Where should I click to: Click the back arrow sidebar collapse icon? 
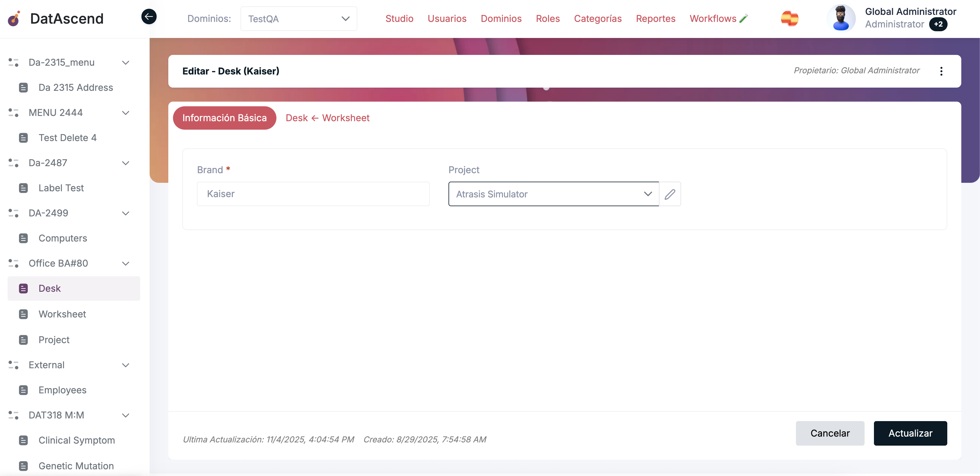click(149, 16)
